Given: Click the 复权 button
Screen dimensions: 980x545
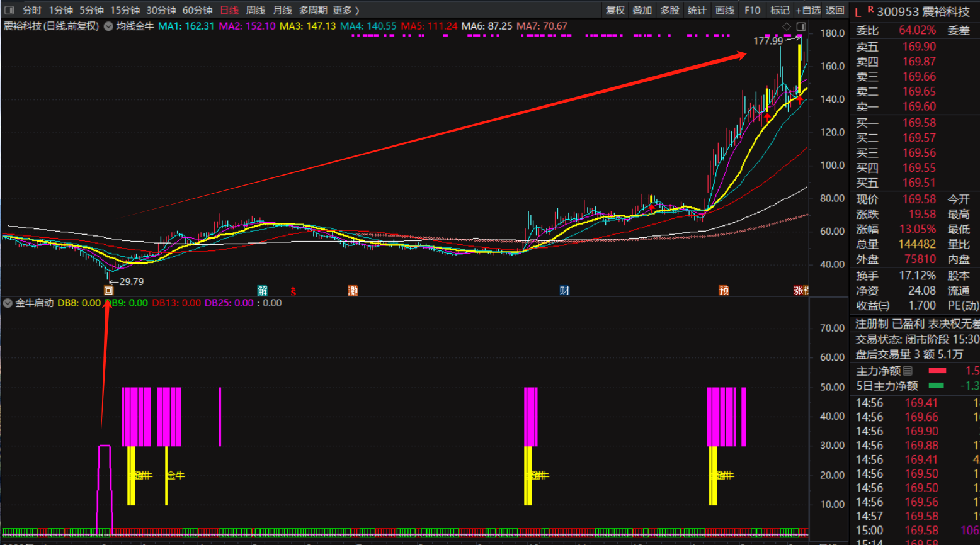Looking at the screenshot, I should pos(615,10).
